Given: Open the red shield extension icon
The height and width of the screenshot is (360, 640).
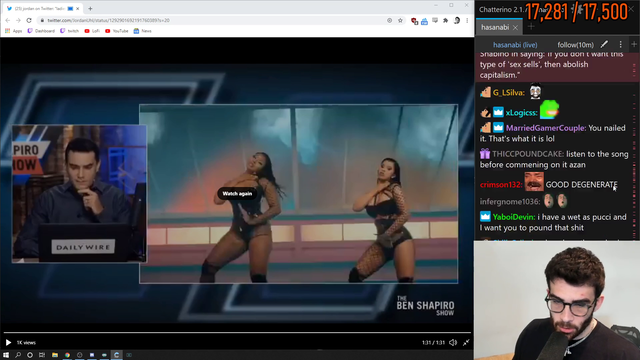Looking at the screenshot, I should [414, 21].
